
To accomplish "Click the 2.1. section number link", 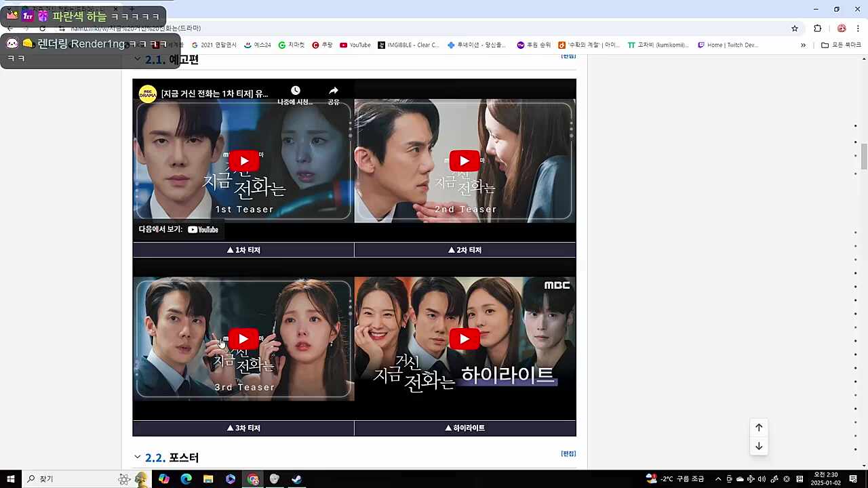I will [x=155, y=60].
